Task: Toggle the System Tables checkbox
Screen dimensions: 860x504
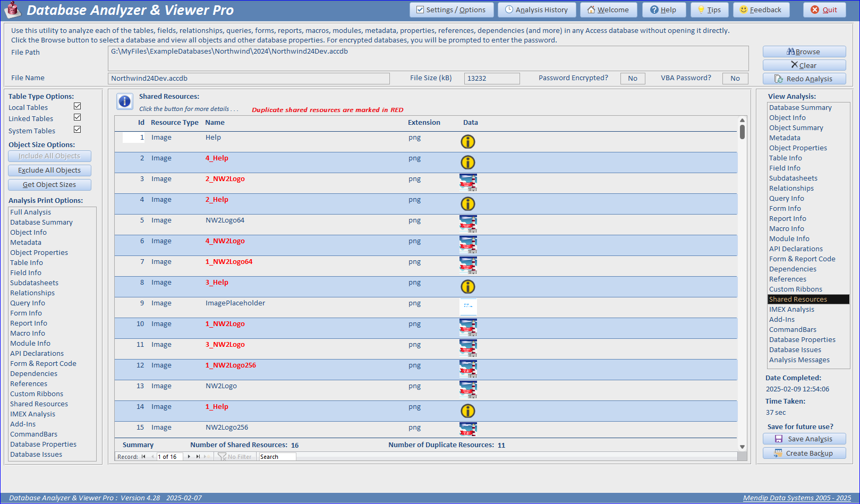Action: tap(78, 130)
